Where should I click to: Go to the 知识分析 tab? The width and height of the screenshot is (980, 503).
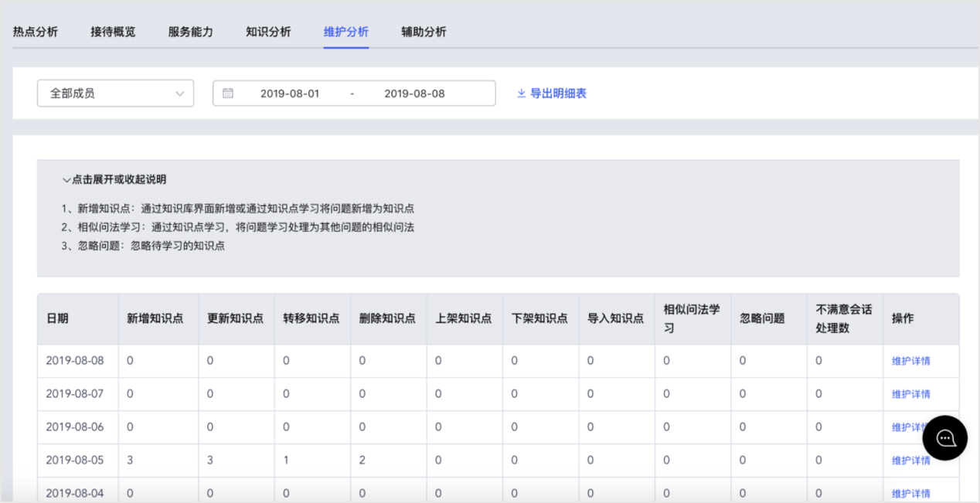268,32
